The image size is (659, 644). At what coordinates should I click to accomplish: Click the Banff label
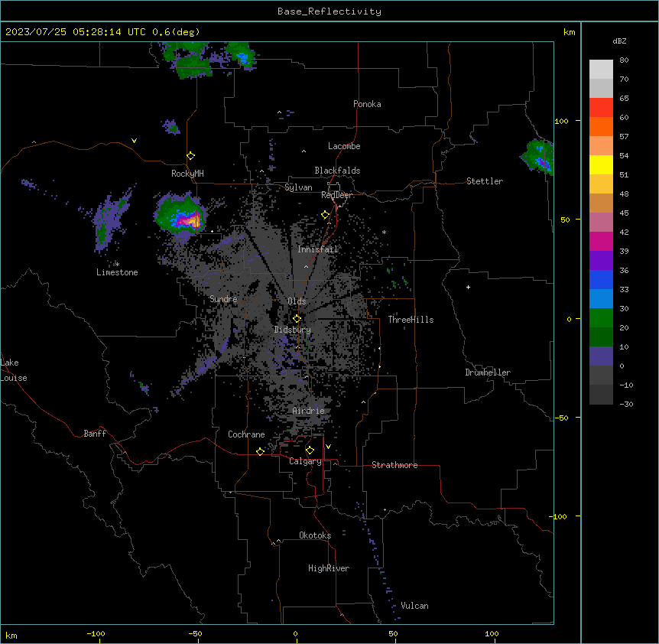[95, 434]
